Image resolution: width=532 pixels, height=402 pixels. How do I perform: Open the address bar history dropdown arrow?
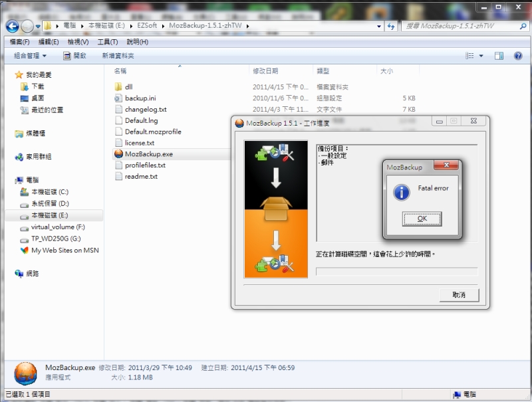point(379,26)
